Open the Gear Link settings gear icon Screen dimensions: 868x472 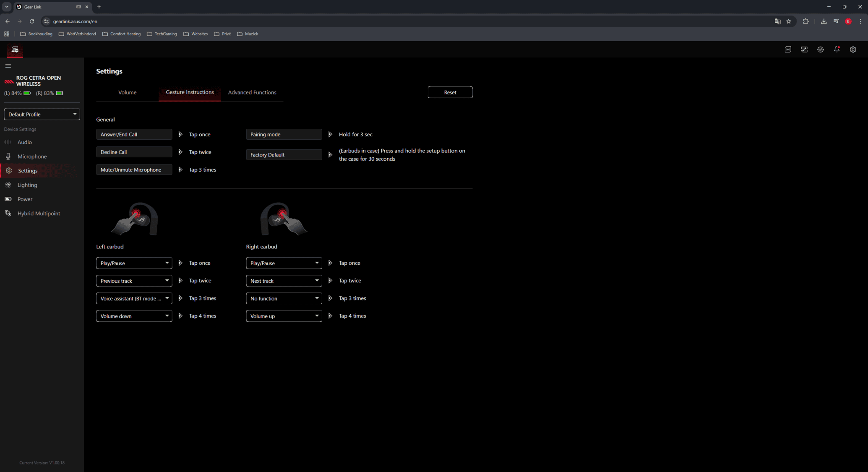(x=853, y=50)
